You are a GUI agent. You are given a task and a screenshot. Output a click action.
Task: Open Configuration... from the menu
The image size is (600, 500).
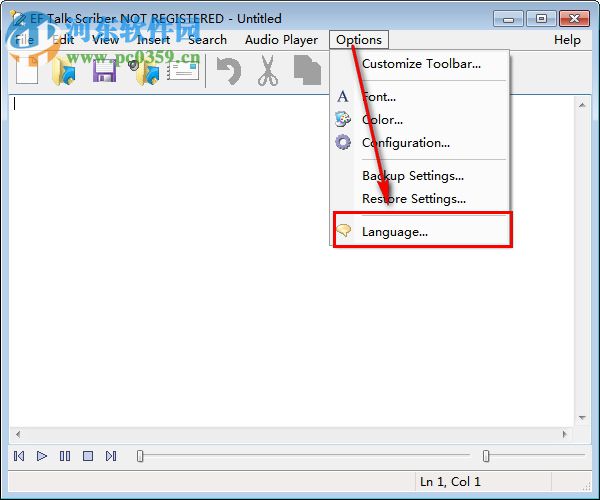[420, 143]
